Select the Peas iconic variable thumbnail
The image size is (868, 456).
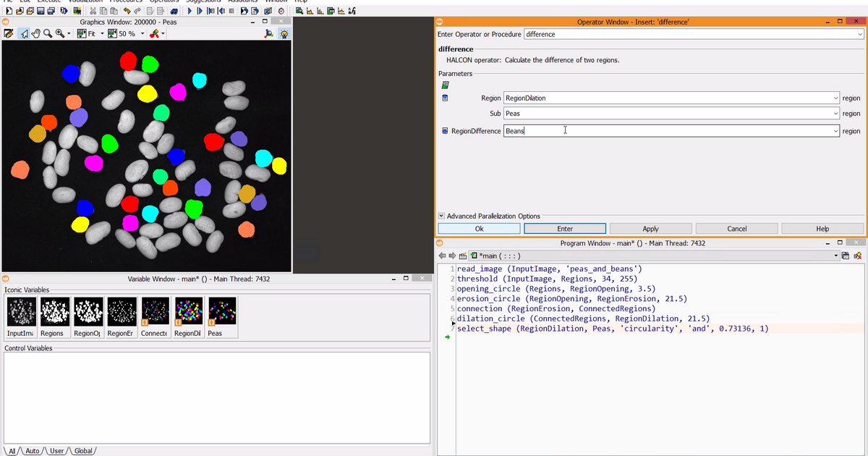(222, 311)
